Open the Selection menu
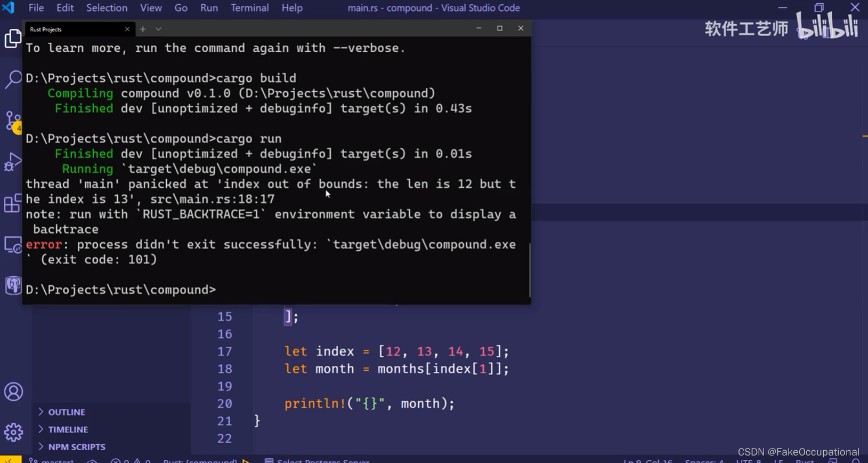This screenshot has height=463, width=868. click(107, 8)
